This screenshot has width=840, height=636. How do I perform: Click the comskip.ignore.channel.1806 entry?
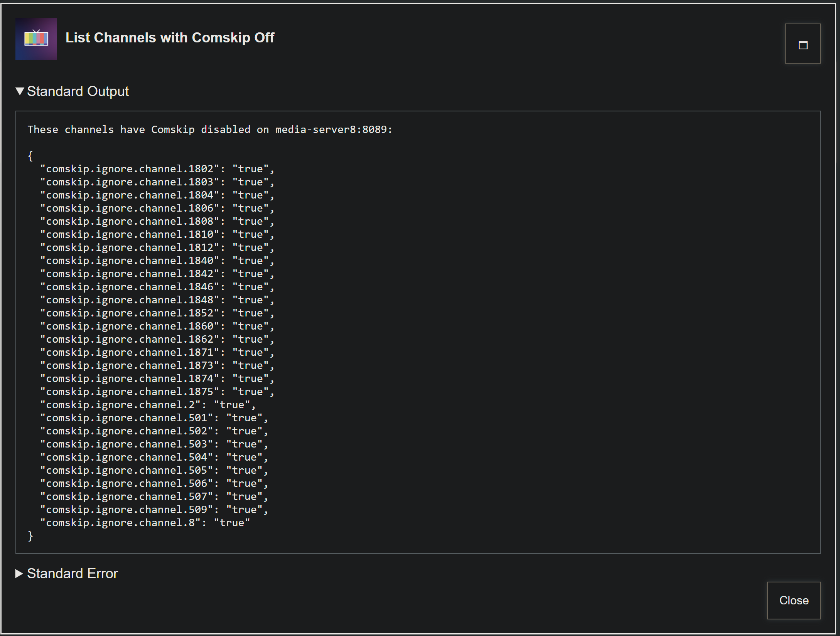coord(157,208)
